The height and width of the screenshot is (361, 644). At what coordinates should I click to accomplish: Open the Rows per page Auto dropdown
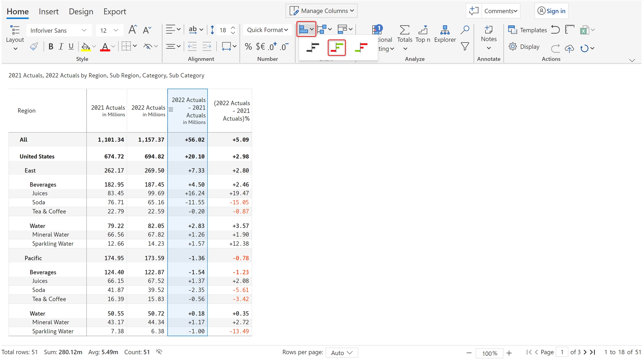(x=342, y=353)
